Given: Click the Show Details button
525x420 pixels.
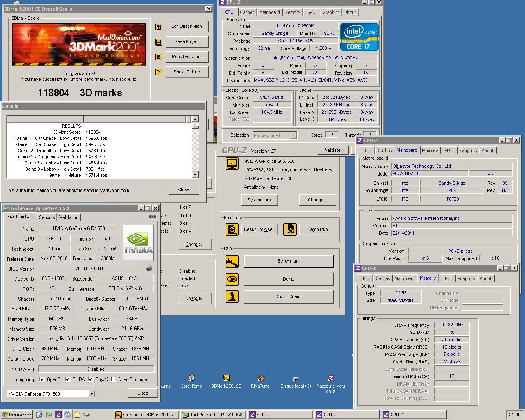Looking at the screenshot, I should point(187,72).
